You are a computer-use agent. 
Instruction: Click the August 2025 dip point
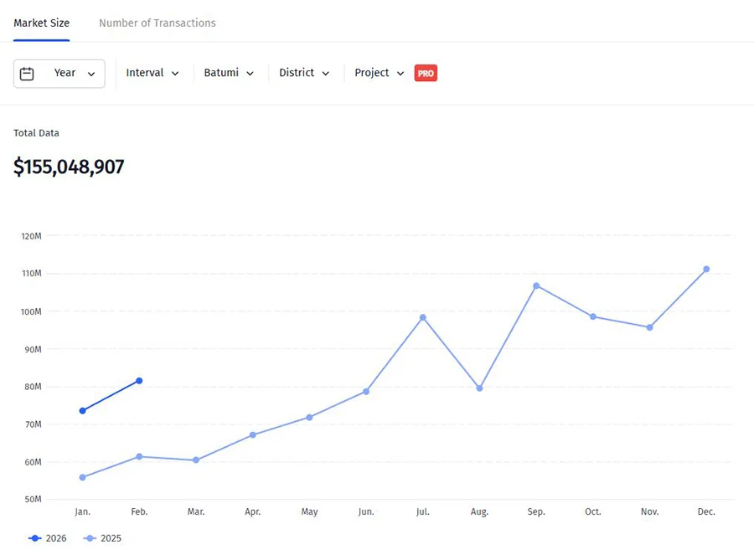tap(479, 388)
